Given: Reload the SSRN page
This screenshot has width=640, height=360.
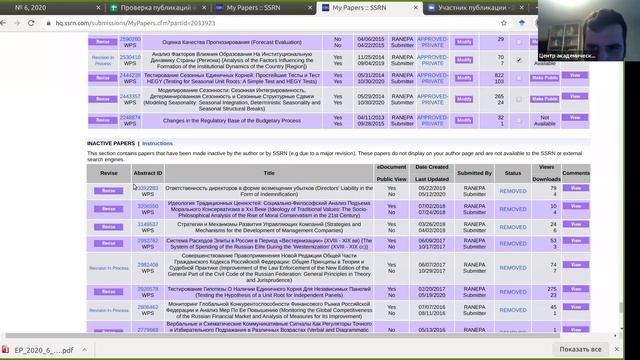Looking at the screenshot, I should (x=31, y=23).
